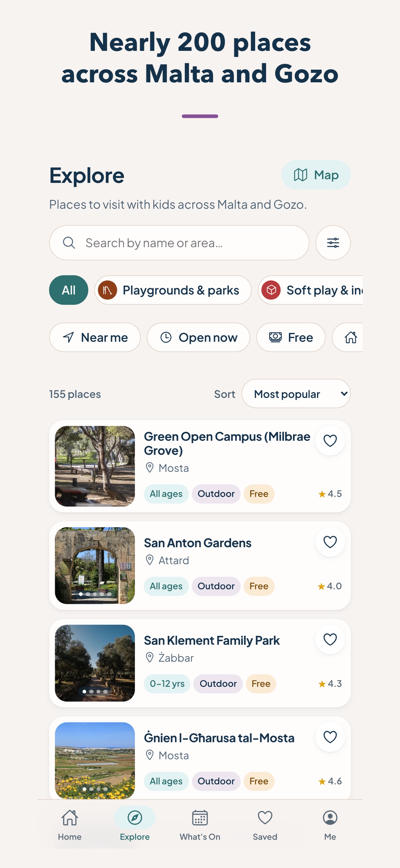
Task: Focus the Search by name or area field
Action: coord(179,242)
